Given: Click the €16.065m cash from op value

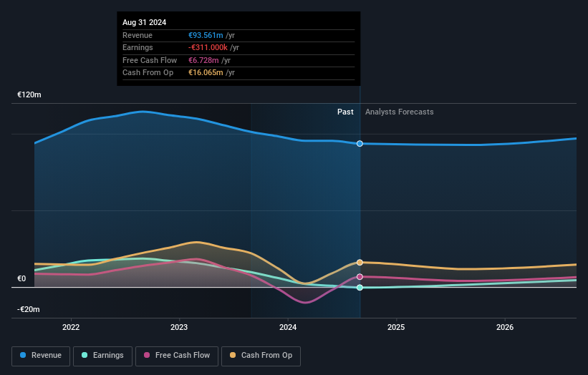Looking at the screenshot, I should click(206, 72).
